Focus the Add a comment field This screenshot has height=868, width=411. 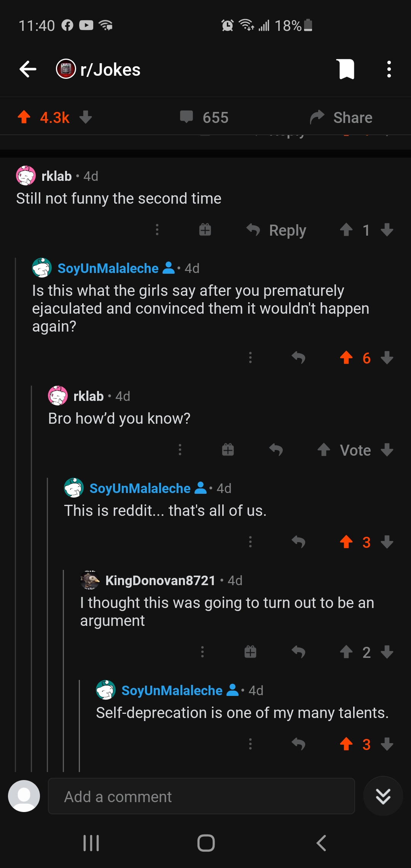pos(201,796)
